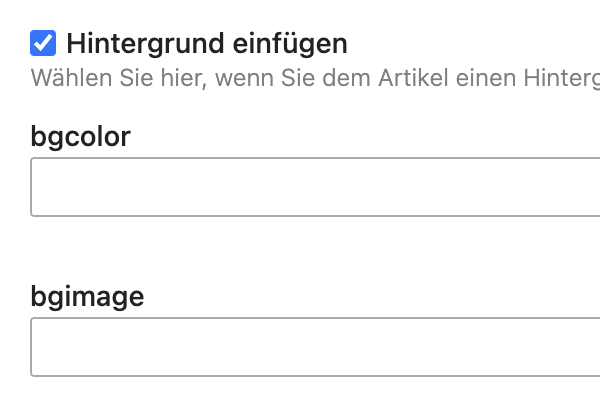
Task: Click the bgcolor field label
Action: click(x=81, y=136)
